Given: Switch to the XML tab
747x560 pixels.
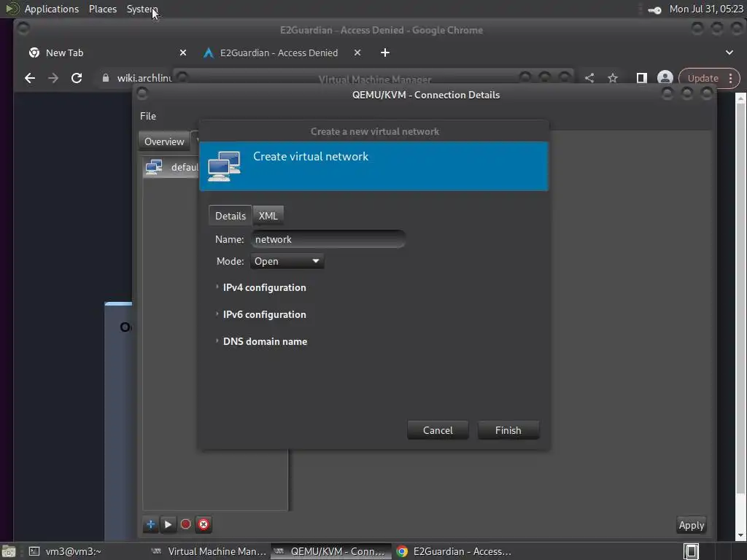Looking at the screenshot, I should [268, 216].
